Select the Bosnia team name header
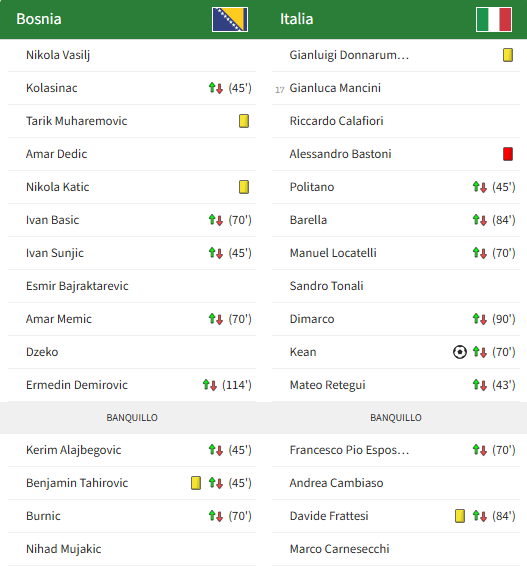527x572 pixels. (x=39, y=19)
